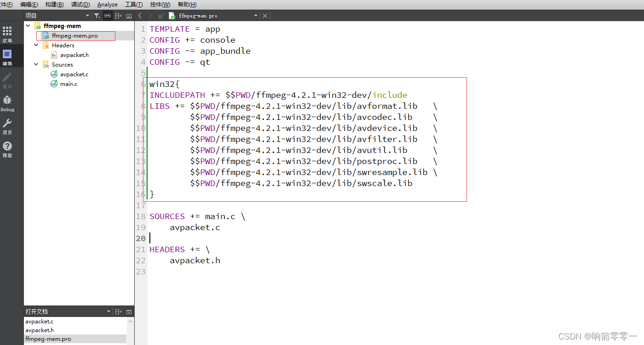The width and height of the screenshot is (644, 345).
Task: Go back in editor navigation history
Action: (x=140, y=16)
